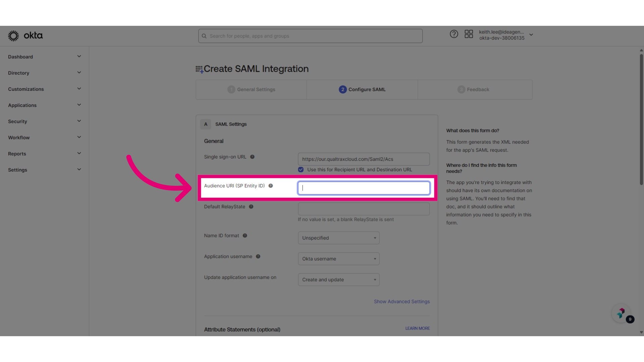Click the Default RelayState input field
The height and width of the screenshot is (362, 644).
[x=364, y=209]
